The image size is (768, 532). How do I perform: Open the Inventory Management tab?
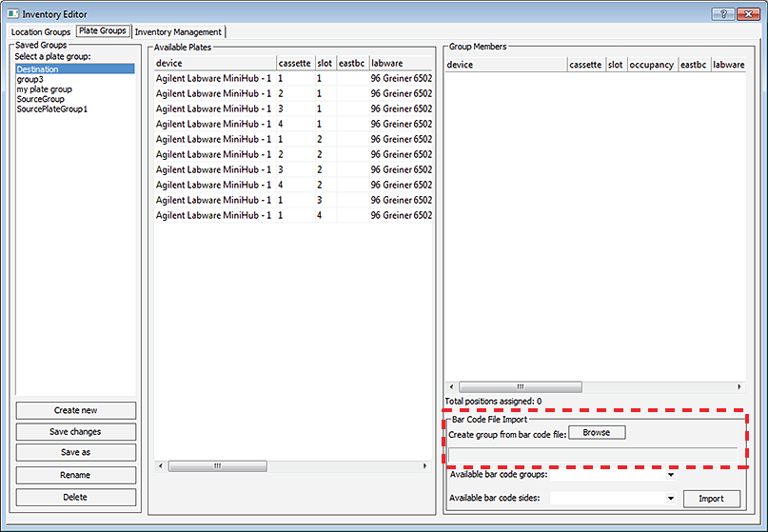(178, 32)
